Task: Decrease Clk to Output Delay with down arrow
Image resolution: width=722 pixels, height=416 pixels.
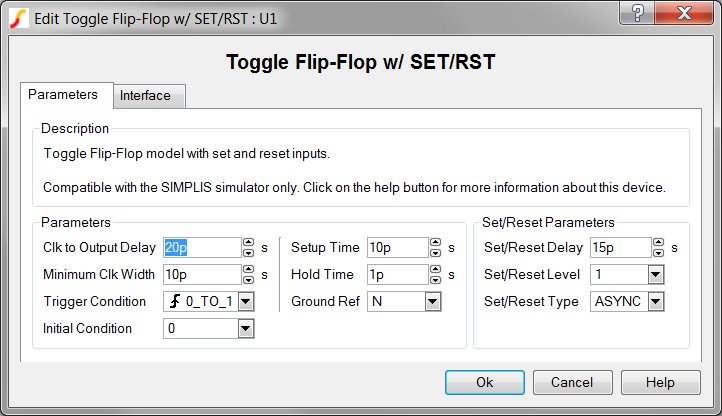Action: [248, 252]
